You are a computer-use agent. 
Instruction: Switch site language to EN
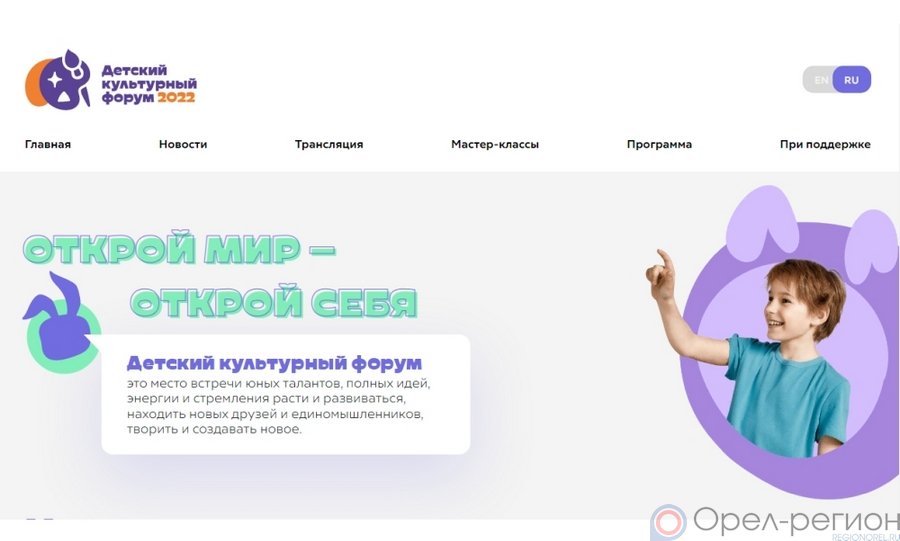click(821, 80)
